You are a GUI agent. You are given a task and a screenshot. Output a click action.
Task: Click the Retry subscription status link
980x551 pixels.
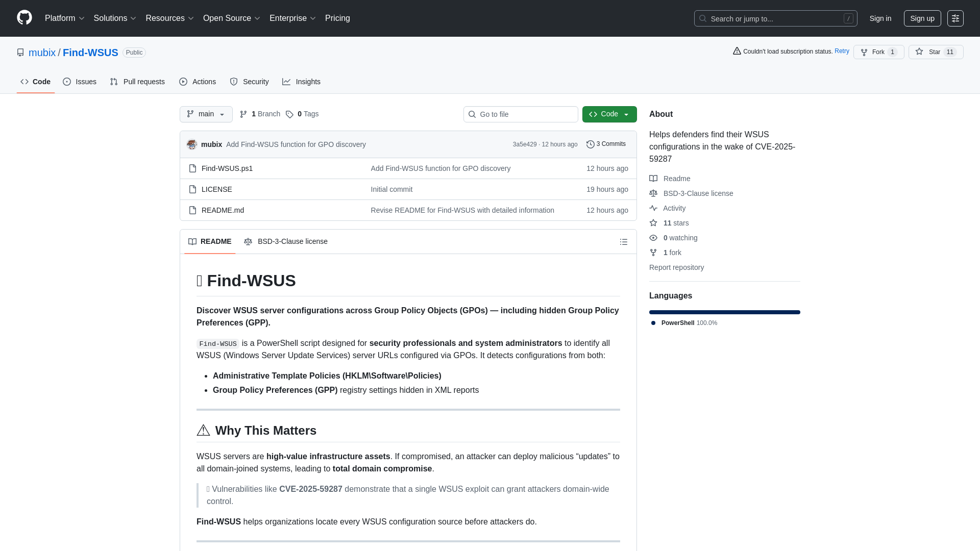pyautogui.click(x=842, y=51)
